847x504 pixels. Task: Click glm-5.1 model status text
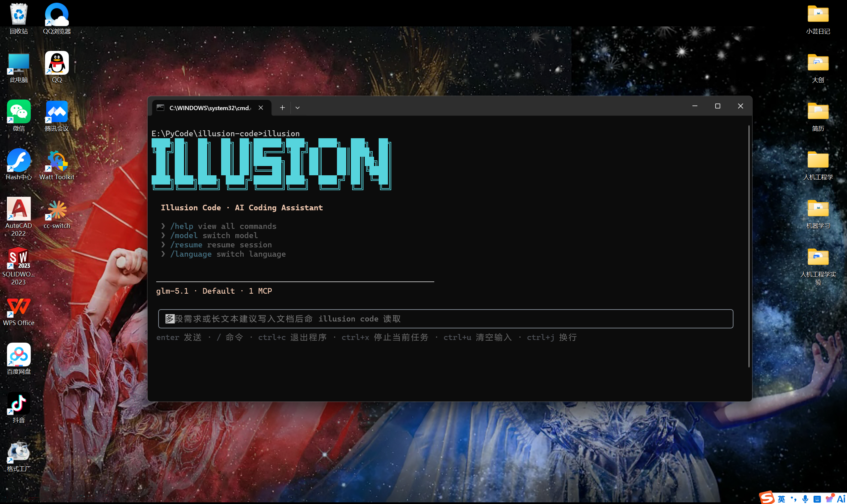click(x=172, y=291)
